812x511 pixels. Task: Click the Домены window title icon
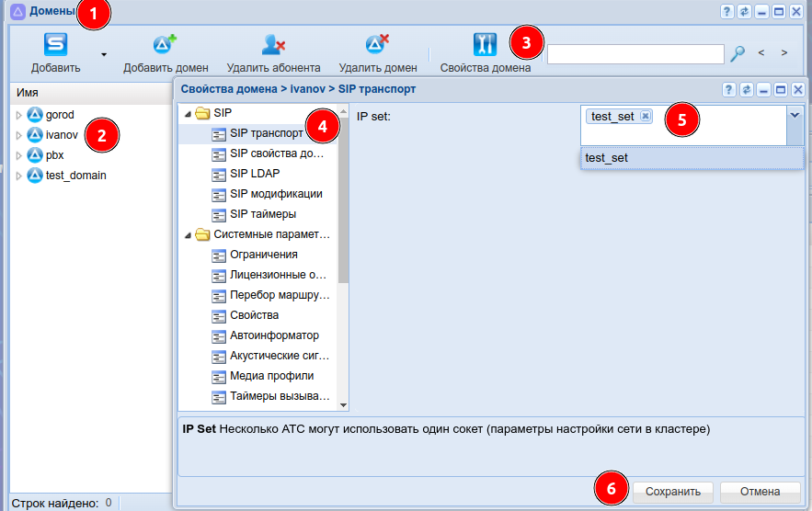(x=17, y=11)
